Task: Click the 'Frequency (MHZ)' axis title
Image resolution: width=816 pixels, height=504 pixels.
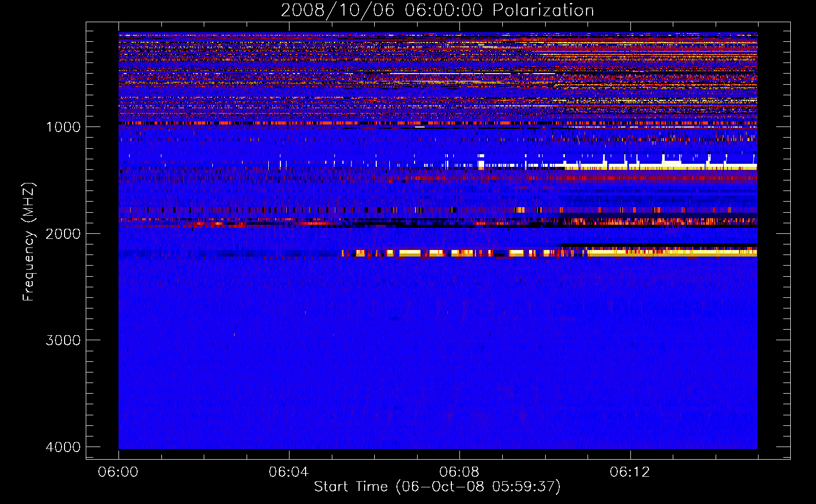Action: click(x=29, y=242)
